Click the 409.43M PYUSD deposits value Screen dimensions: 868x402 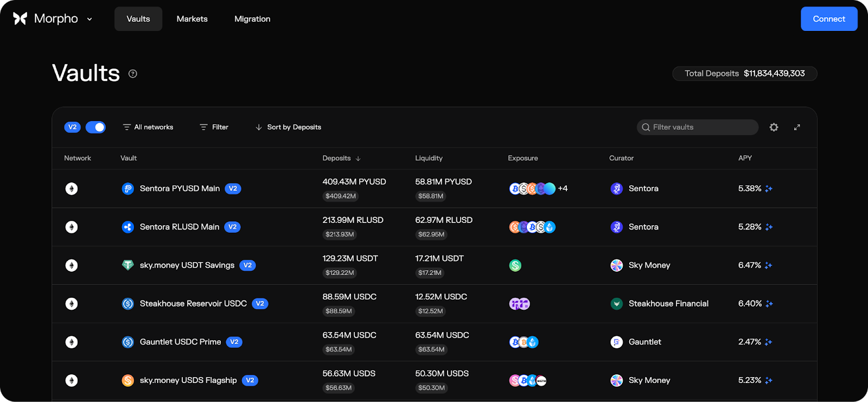pos(354,182)
